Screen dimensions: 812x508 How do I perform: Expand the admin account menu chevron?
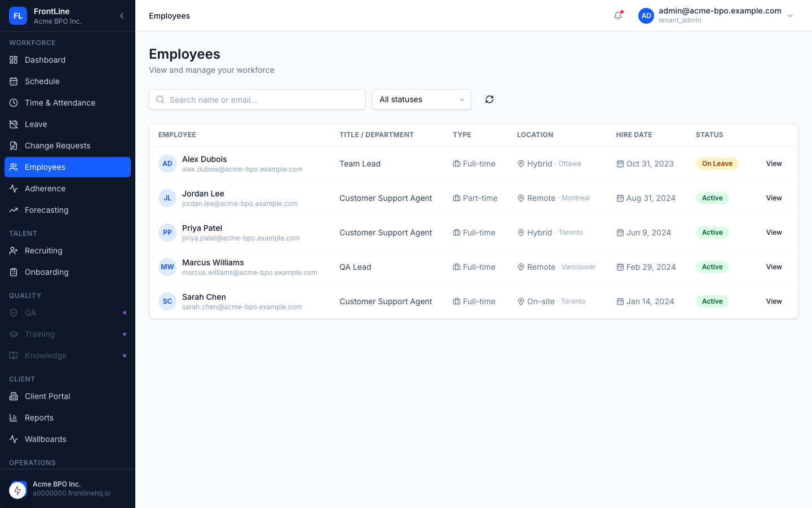click(x=790, y=16)
